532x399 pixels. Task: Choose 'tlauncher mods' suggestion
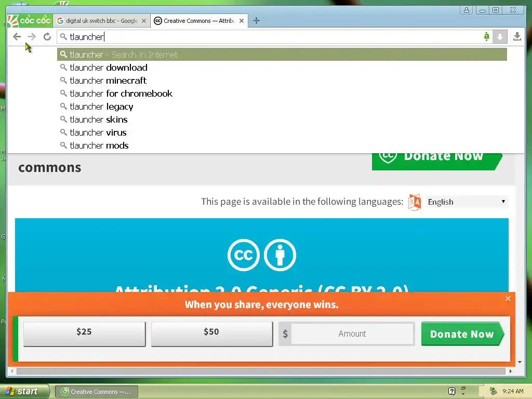tap(282, 145)
